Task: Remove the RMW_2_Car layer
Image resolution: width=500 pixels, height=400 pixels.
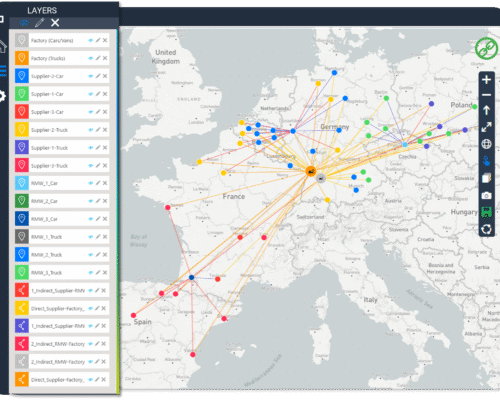Action: point(105,201)
